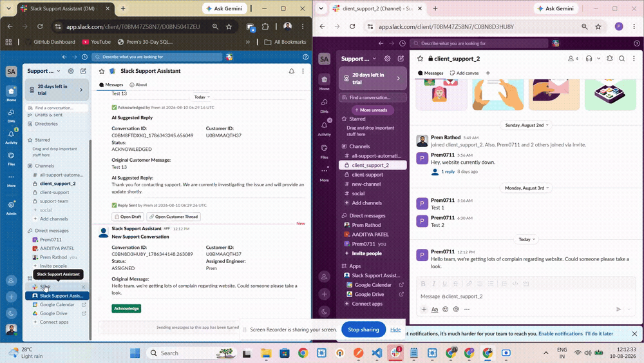644x363 pixels.
Task: Insert emoji in client_support_2 composer
Action: (x=445, y=309)
